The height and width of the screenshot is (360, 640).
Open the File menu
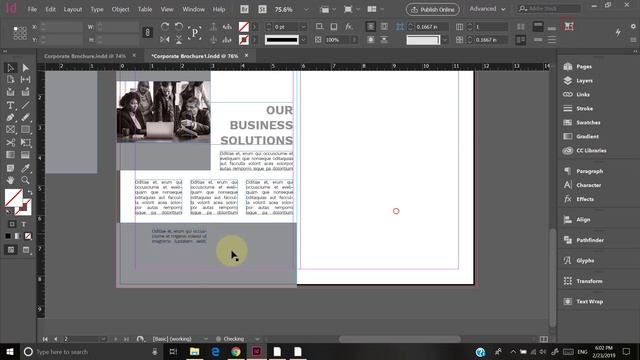pos(32,9)
